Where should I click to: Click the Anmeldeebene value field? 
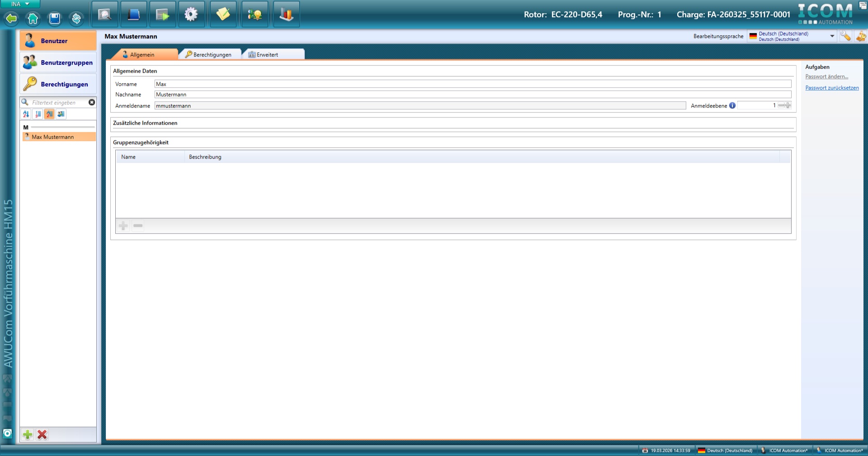[757, 106]
